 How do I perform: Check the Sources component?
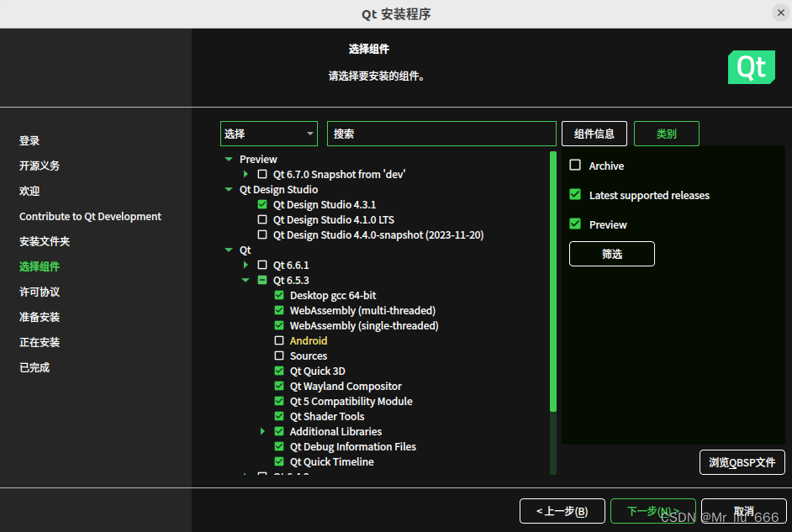278,356
